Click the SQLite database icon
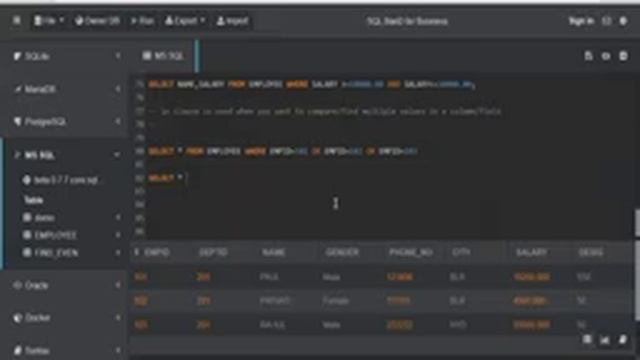The image size is (640, 360). (17, 56)
